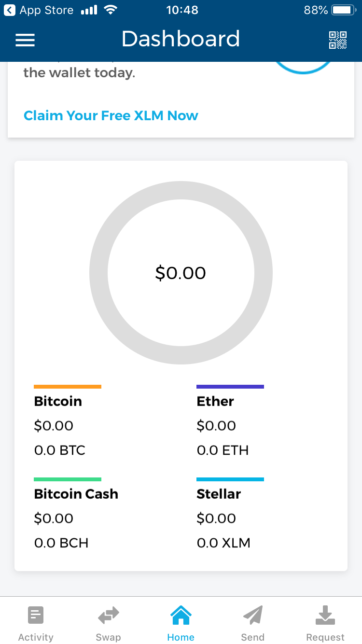362x644 pixels.
Task: Tap the $0.00 total balance chart
Action: tap(181, 273)
